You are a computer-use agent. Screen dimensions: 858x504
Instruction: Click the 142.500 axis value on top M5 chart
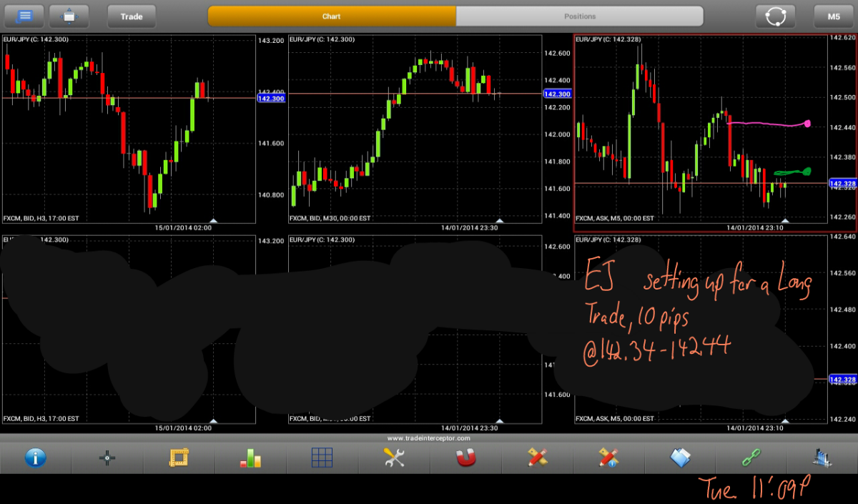tap(842, 97)
